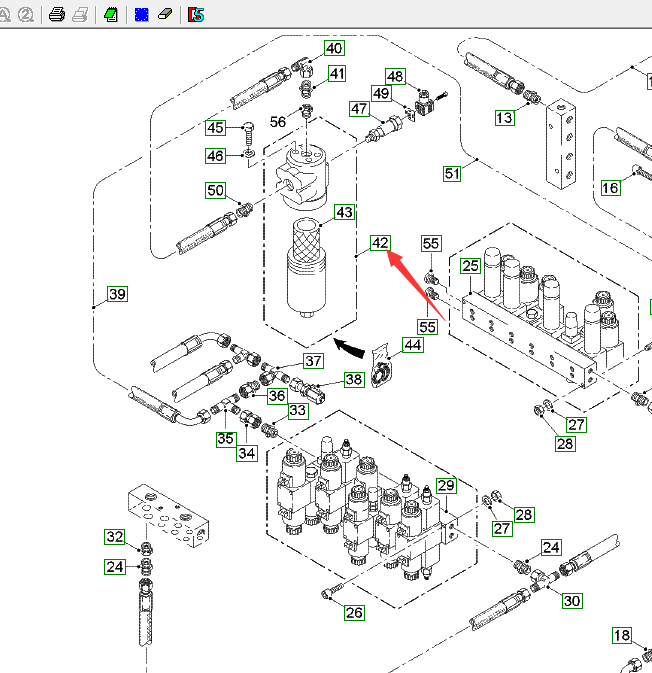The width and height of the screenshot is (652, 673).
Task: Click part number 38 callout
Action: (x=354, y=380)
